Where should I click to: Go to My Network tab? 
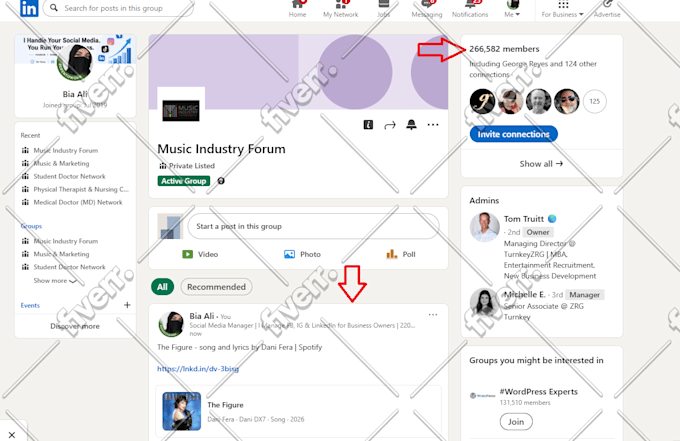pyautogui.click(x=340, y=10)
